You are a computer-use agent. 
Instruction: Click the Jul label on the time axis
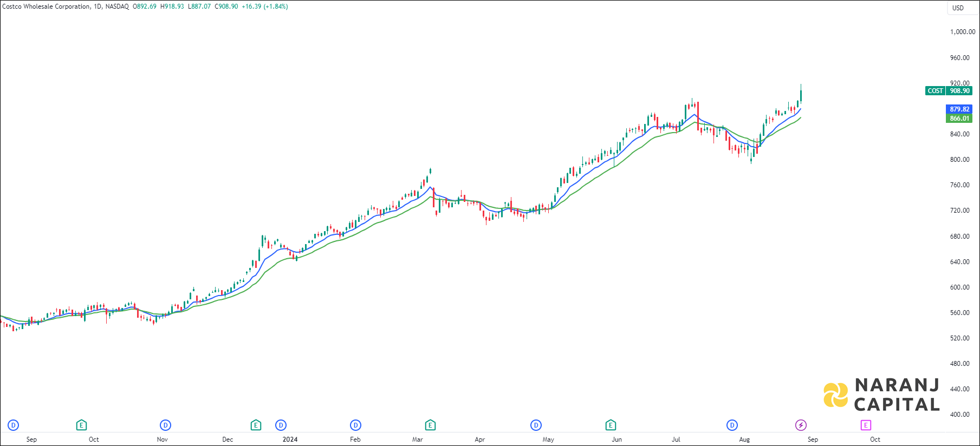(676, 440)
